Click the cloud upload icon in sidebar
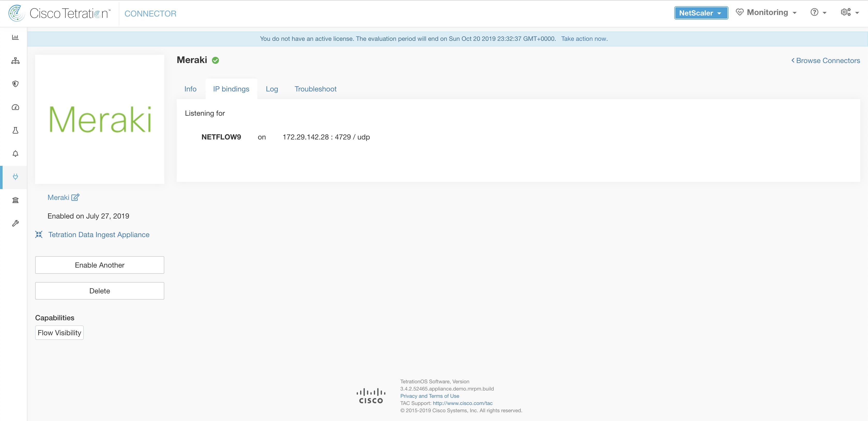Screen dimensions: 868x421 click(x=15, y=107)
